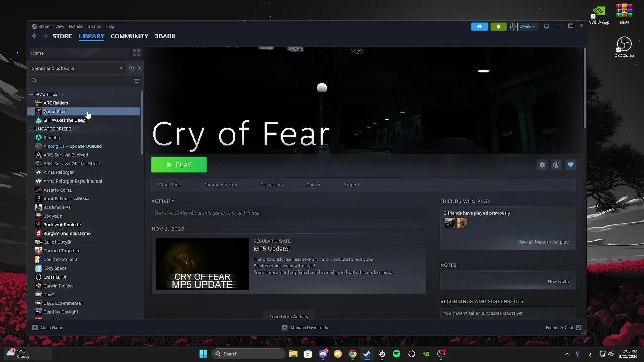This screenshot has height=362, width=644.
Task: Click the activity status input field
Action: [289, 213]
